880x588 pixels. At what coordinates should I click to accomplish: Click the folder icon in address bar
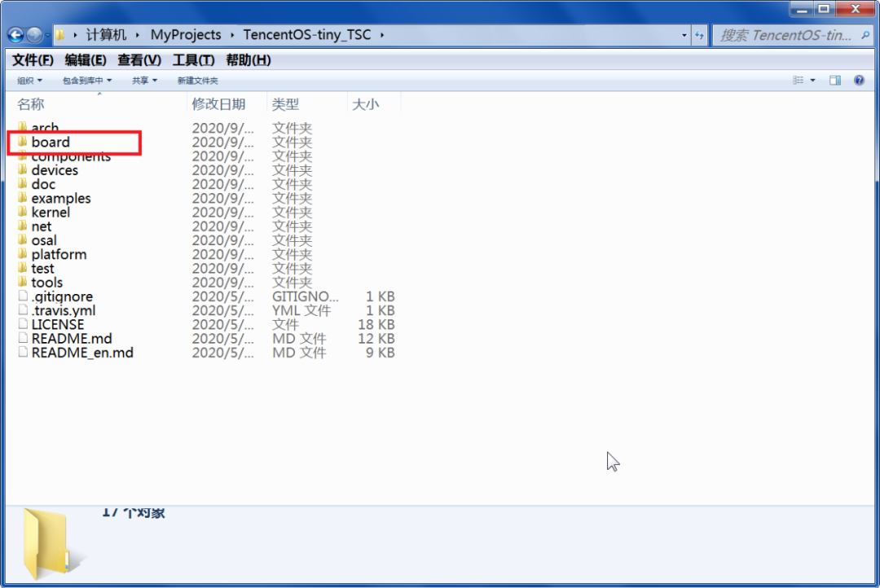[60, 35]
